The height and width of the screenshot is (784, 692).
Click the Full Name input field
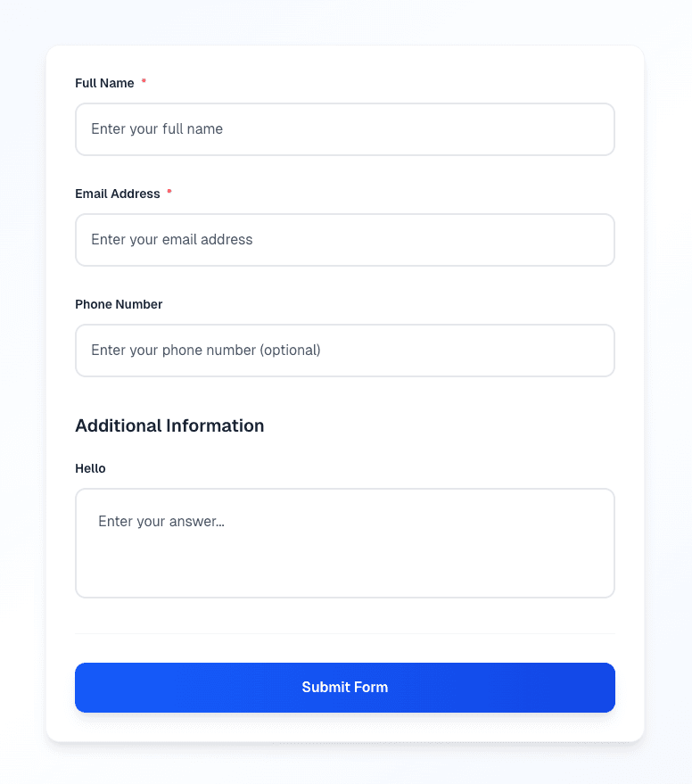pyautogui.click(x=345, y=128)
